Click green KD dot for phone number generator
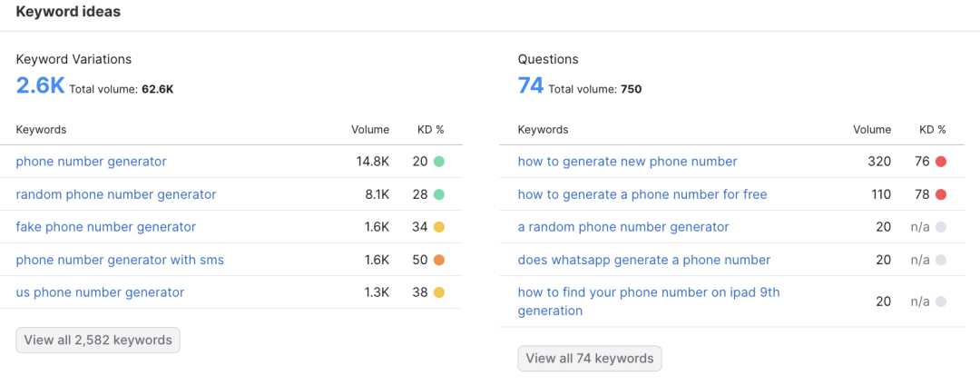Viewport: 980px width, 386px height. pyautogui.click(x=438, y=162)
